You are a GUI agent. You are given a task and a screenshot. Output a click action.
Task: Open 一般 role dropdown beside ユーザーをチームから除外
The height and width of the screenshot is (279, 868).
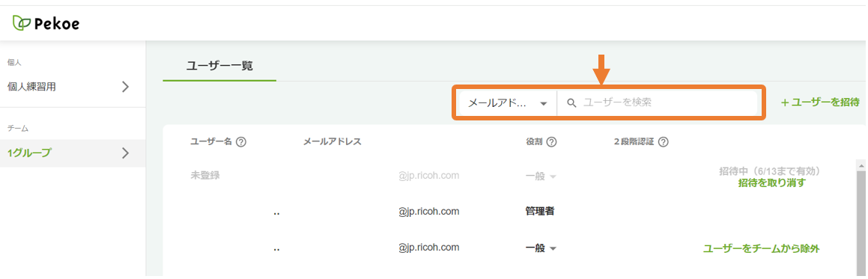pos(541,248)
